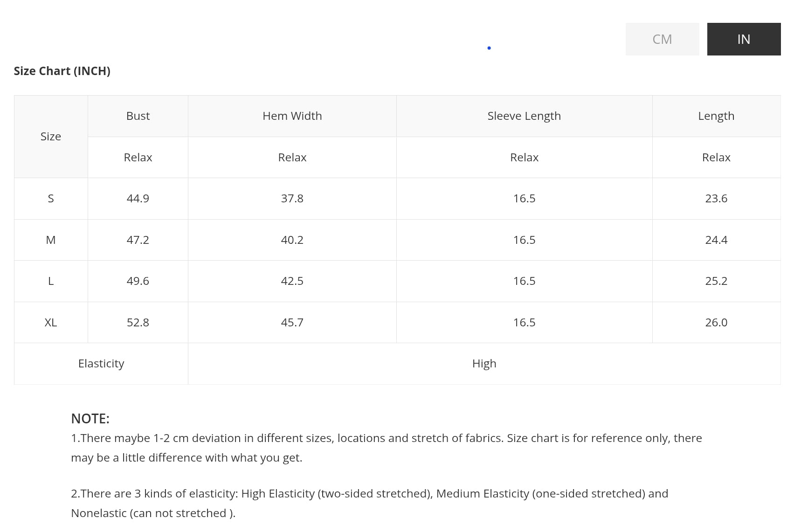Select the IN unit button
Viewport: 801px width, 532px height.
coord(744,39)
